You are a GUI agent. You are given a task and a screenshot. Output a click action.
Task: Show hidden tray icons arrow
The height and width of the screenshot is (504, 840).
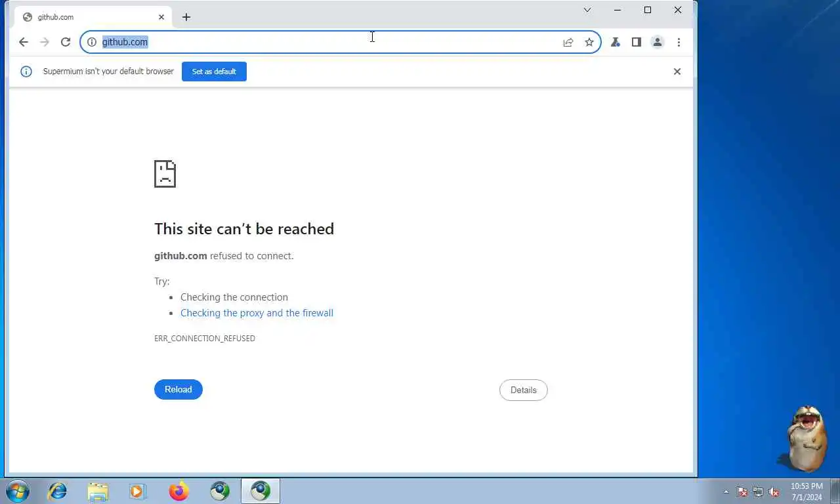pos(726,492)
